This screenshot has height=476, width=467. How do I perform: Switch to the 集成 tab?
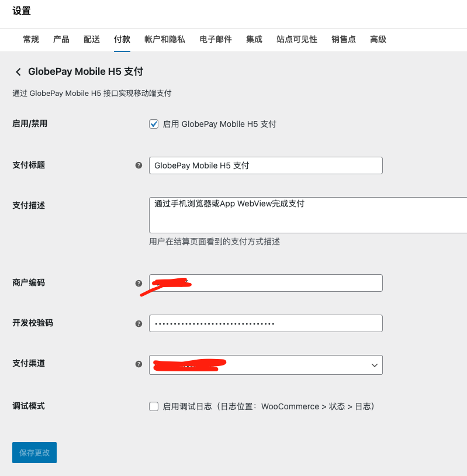[x=254, y=40]
